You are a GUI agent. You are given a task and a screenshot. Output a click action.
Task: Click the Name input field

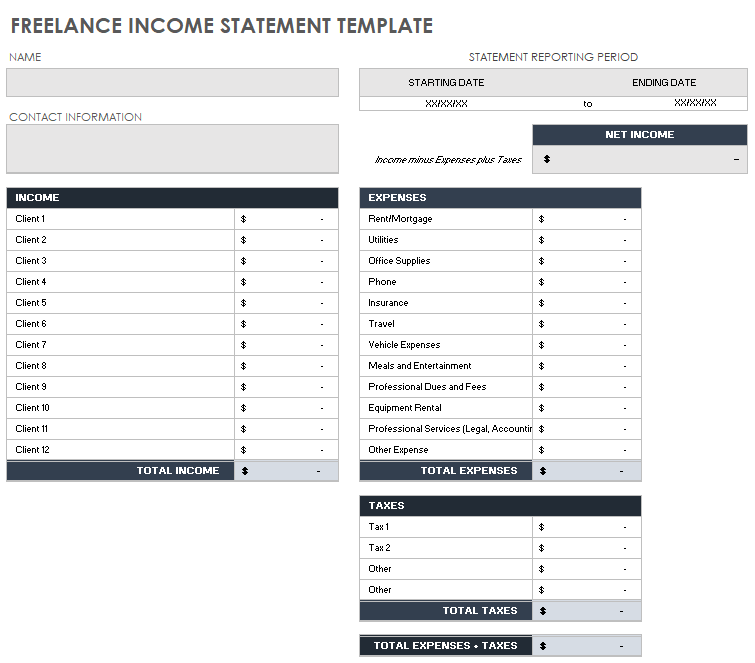pyautogui.click(x=172, y=83)
